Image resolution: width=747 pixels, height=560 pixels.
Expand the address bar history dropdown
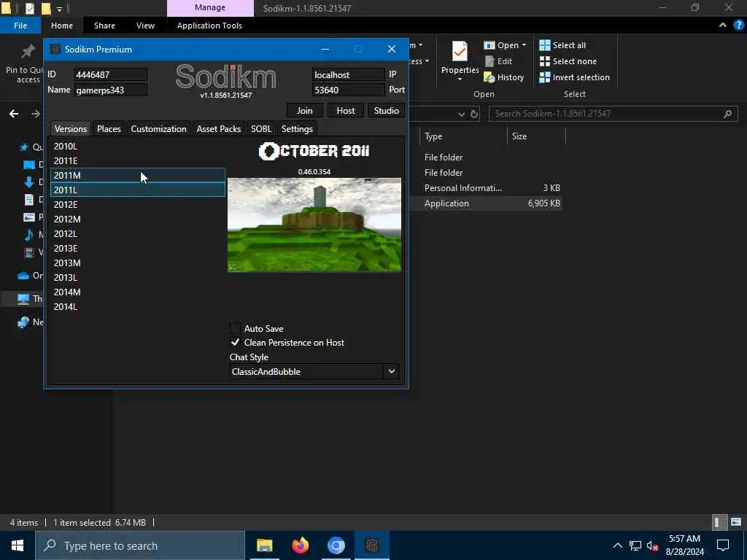461,114
